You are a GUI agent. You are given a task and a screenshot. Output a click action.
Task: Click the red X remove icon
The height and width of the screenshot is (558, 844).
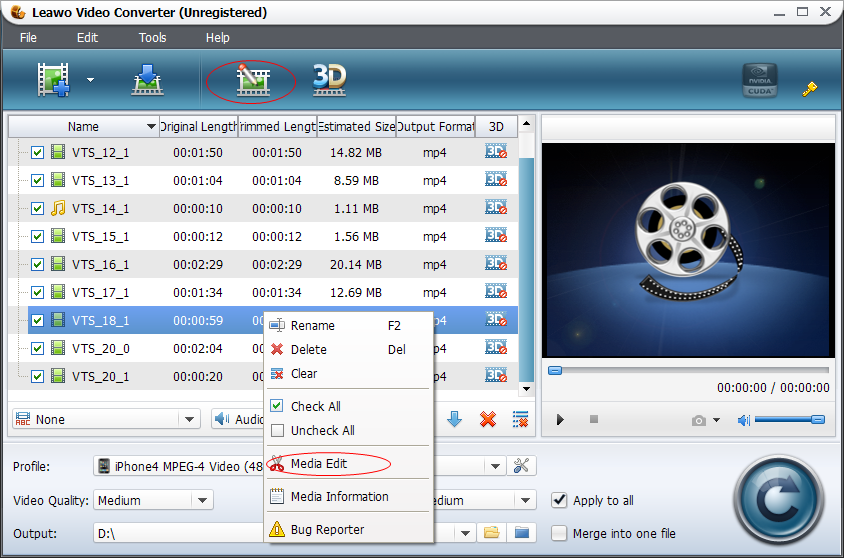(488, 419)
